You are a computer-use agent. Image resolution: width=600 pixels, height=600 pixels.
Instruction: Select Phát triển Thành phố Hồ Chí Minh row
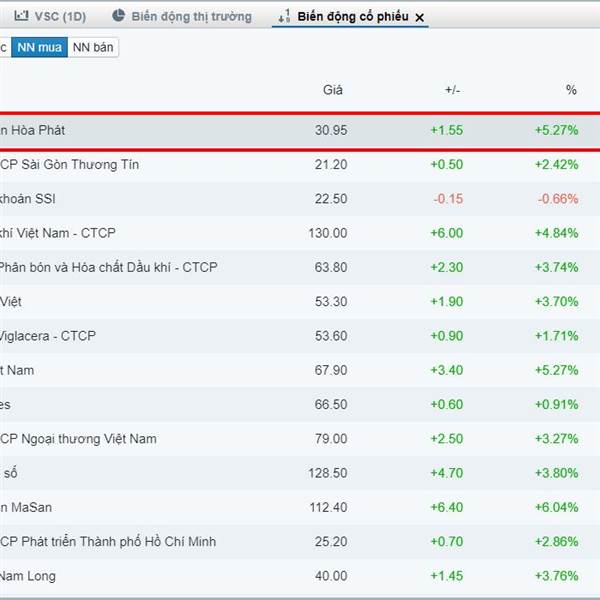[x=300, y=542]
